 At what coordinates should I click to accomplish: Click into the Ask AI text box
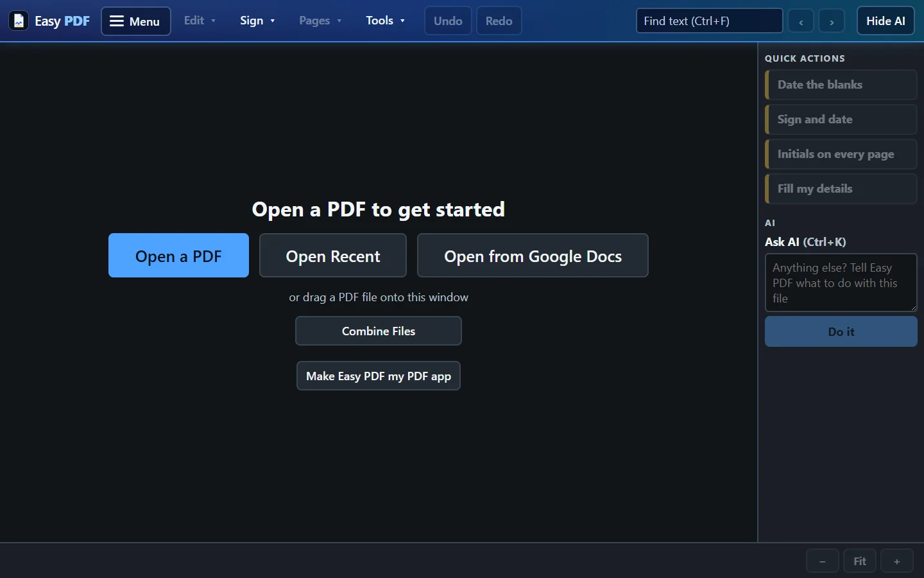click(x=841, y=283)
